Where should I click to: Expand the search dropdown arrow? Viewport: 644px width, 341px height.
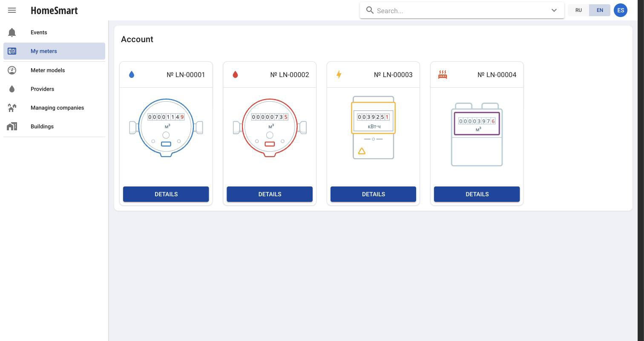(x=554, y=11)
